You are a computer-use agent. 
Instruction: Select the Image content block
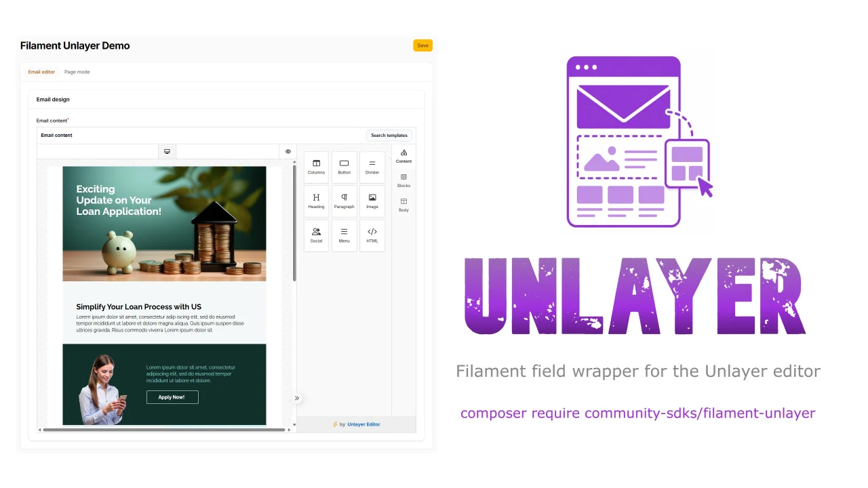click(x=372, y=201)
